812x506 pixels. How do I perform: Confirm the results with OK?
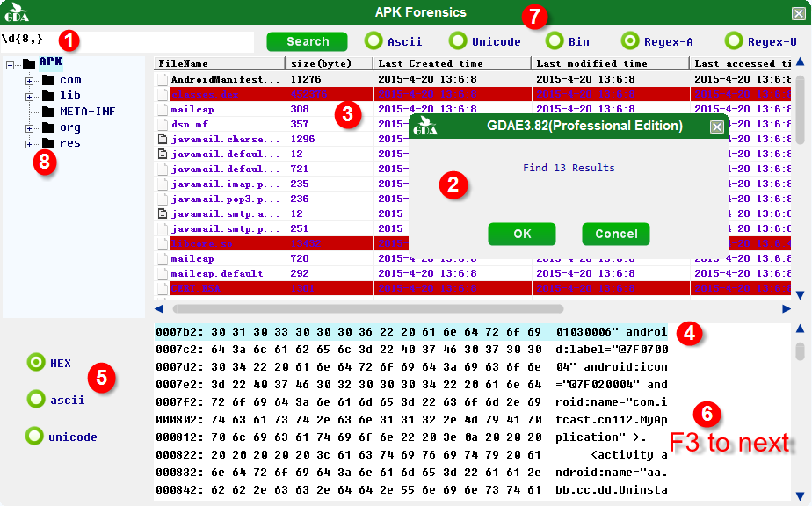click(x=522, y=234)
